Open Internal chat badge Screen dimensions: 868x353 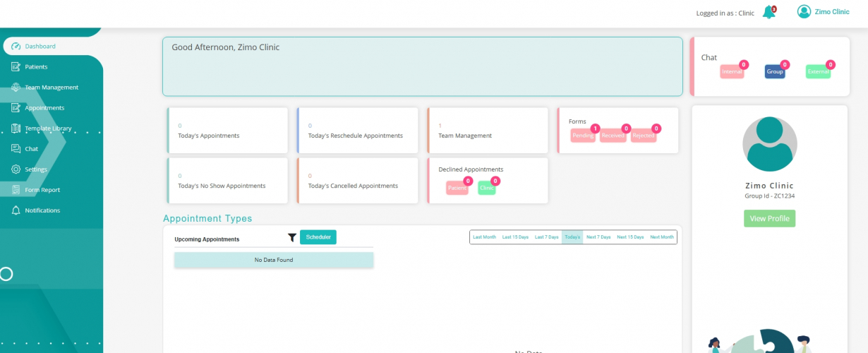pos(732,71)
